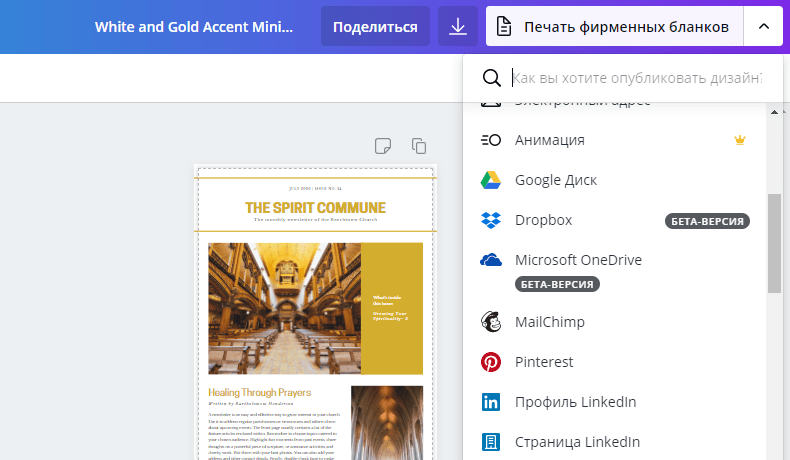This screenshot has height=460, width=790.
Task: Click the download arrow icon button
Action: [x=457, y=26]
